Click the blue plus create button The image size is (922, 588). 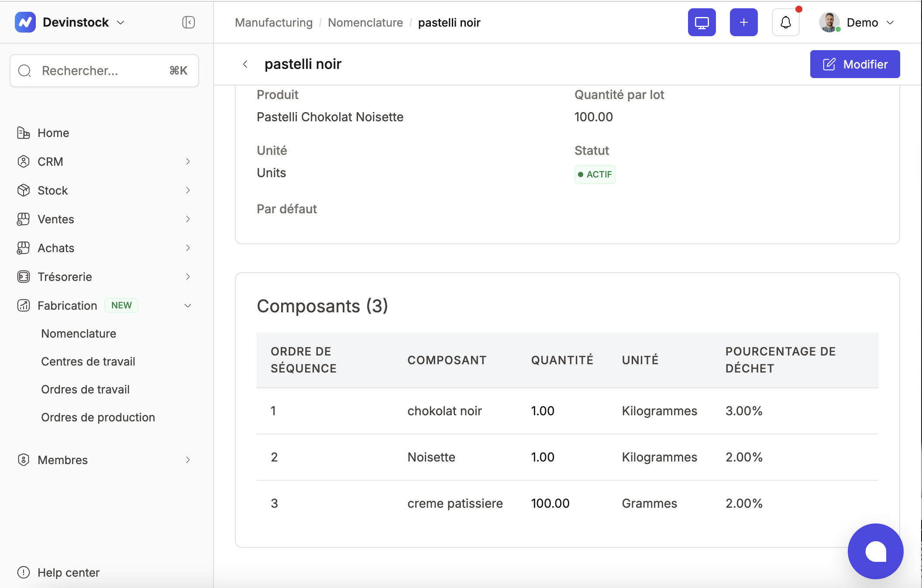[743, 22]
